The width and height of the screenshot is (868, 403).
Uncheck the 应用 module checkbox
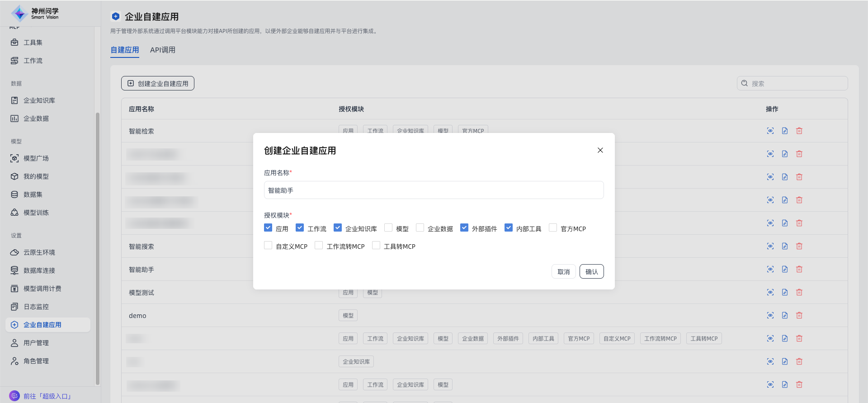coord(268,228)
